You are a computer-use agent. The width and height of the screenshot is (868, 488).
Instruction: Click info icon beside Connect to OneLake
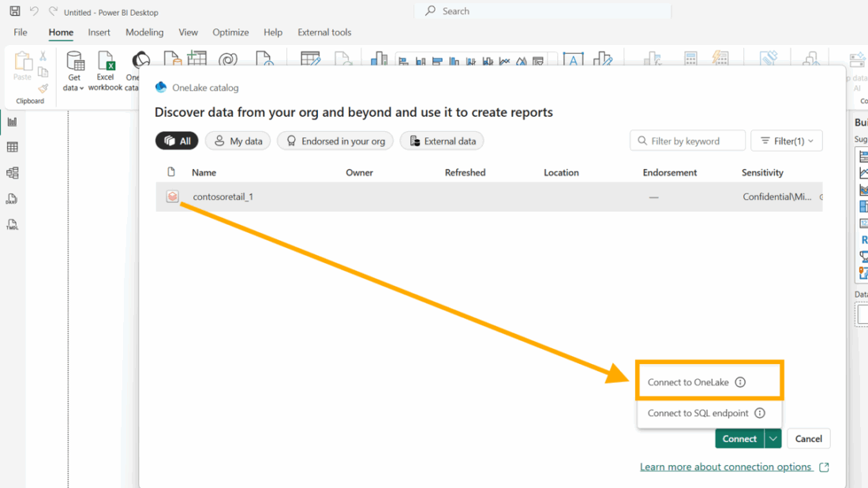click(740, 382)
